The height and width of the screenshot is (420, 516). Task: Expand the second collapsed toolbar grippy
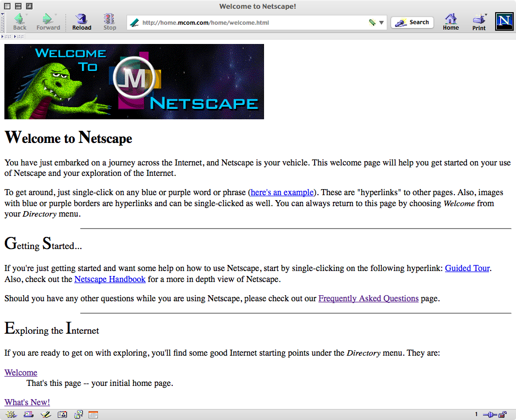(x=19, y=36)
